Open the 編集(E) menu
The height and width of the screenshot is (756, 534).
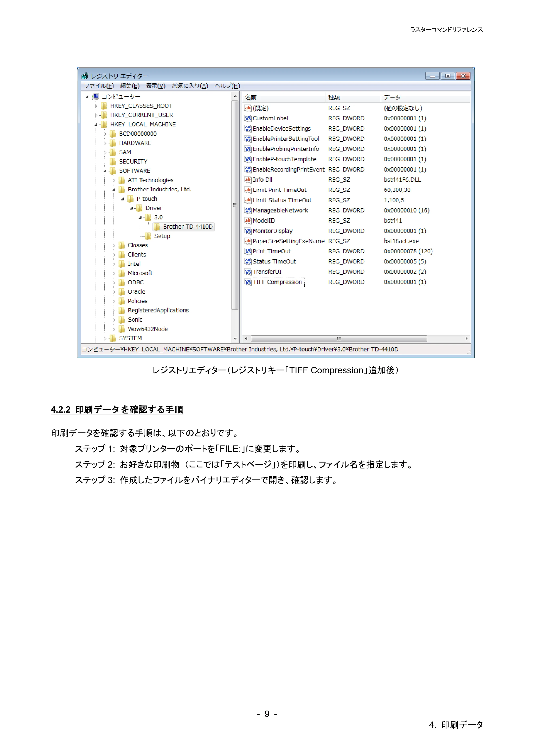click(x=130, y=86)
